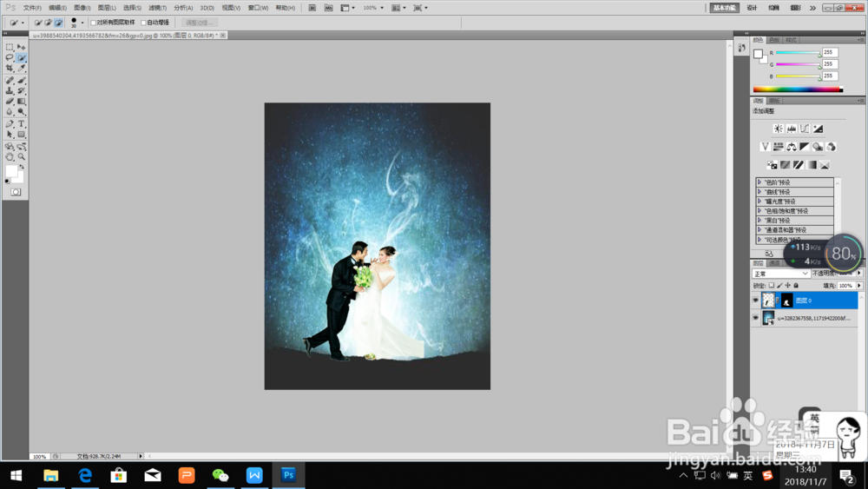Select the Pen tool
The width and height of the screenshot is (868, 489).
click(10, 124)
